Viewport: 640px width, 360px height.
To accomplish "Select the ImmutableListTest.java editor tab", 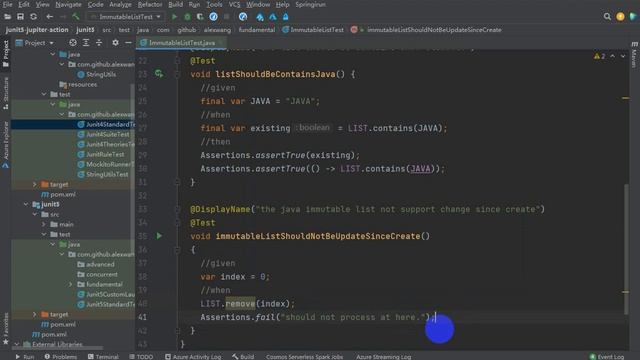I will tap(182, 42).
